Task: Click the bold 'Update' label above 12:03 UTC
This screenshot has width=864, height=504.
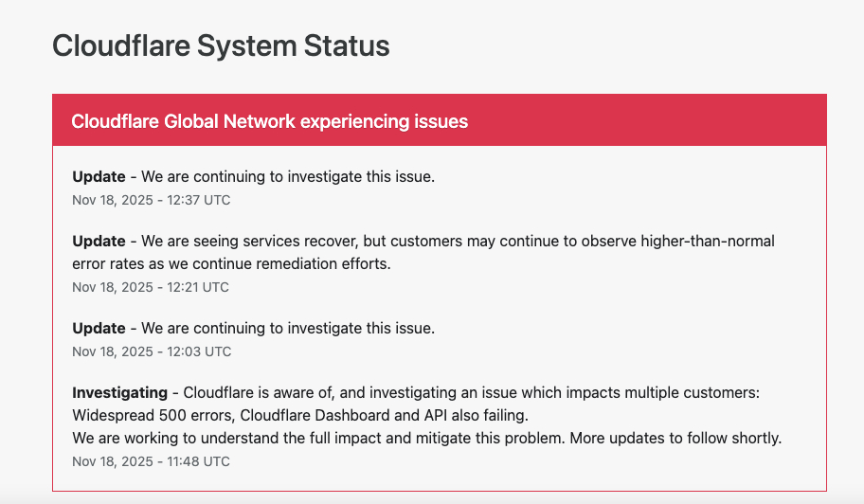Action: [99, 329]
